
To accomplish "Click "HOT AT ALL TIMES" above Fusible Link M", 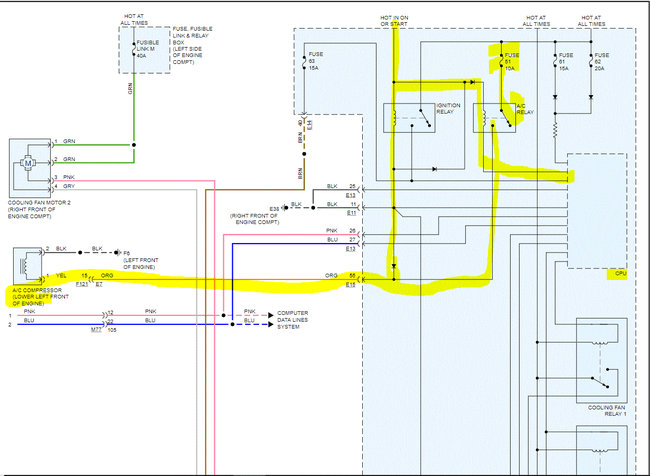I will point(134,20).
